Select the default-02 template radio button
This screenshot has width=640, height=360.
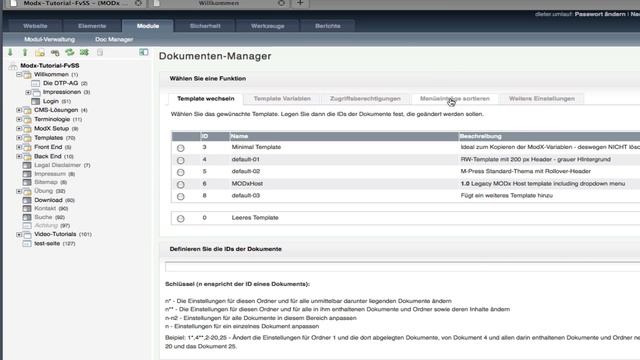click(181, 172)
